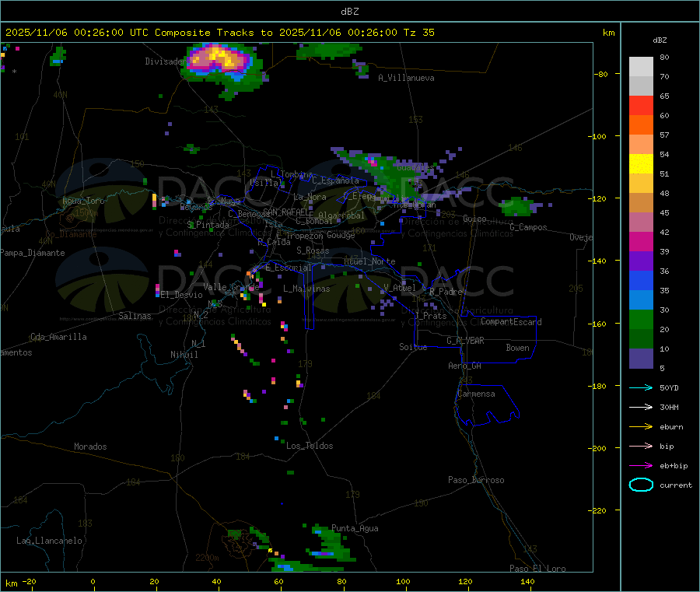This screenshot has height=592, width=700.
Task: Click the El_Desvio map label
Action: coord(181,295)
